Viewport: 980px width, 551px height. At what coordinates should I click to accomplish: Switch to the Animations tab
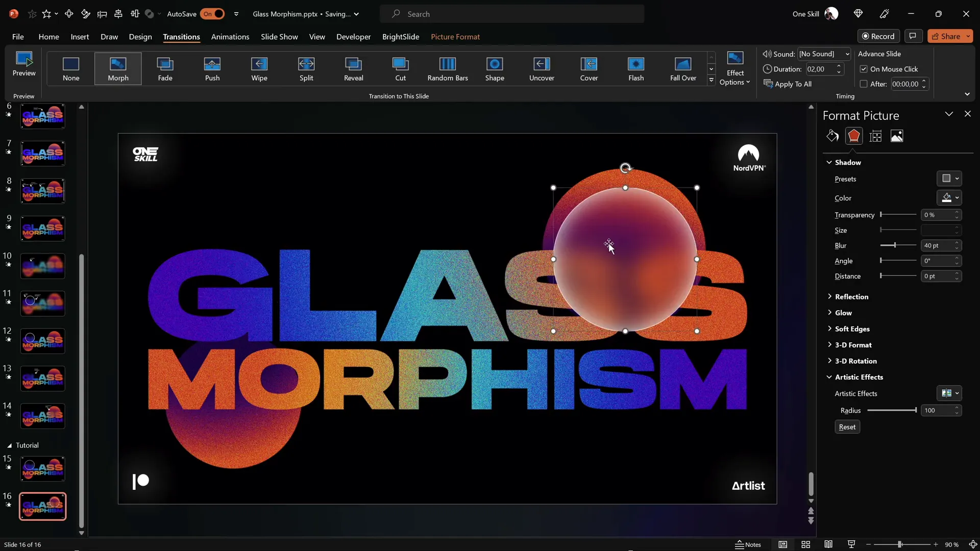(230, 37)
